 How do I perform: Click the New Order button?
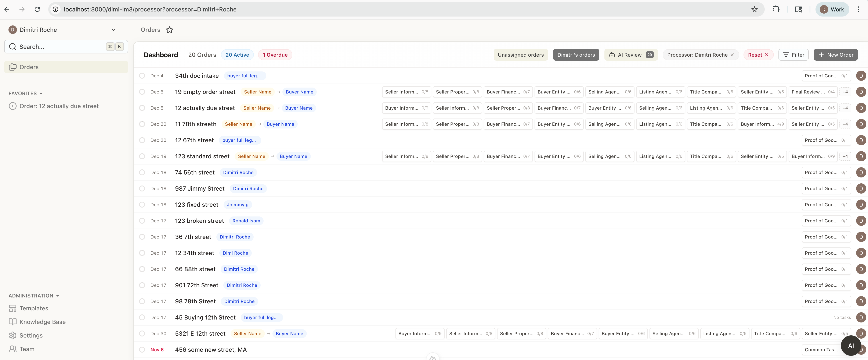(835, 55)
